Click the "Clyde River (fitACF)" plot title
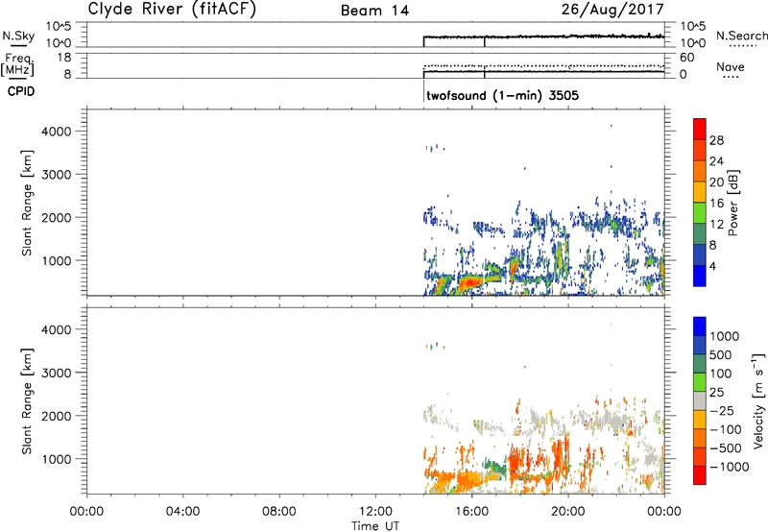The height and width of the screenshot is (532, 768). tap(172, 9)
